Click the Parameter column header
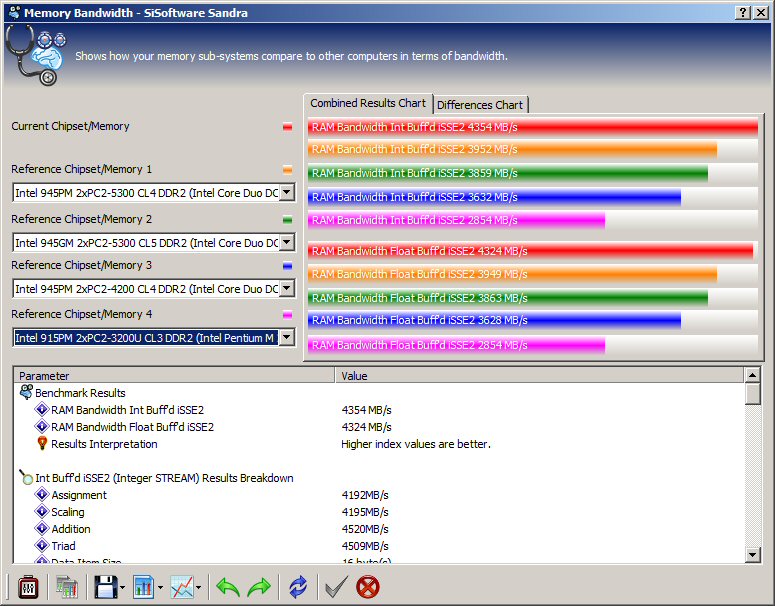The width and height of the screenshot is (775, 606). coord(174,376)
